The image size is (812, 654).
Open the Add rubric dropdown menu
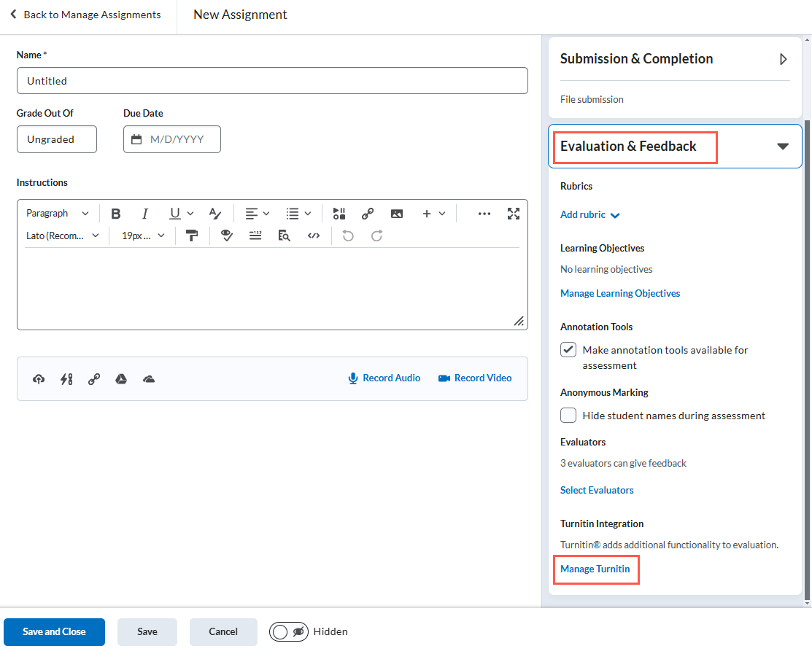[x=589, y=214]
